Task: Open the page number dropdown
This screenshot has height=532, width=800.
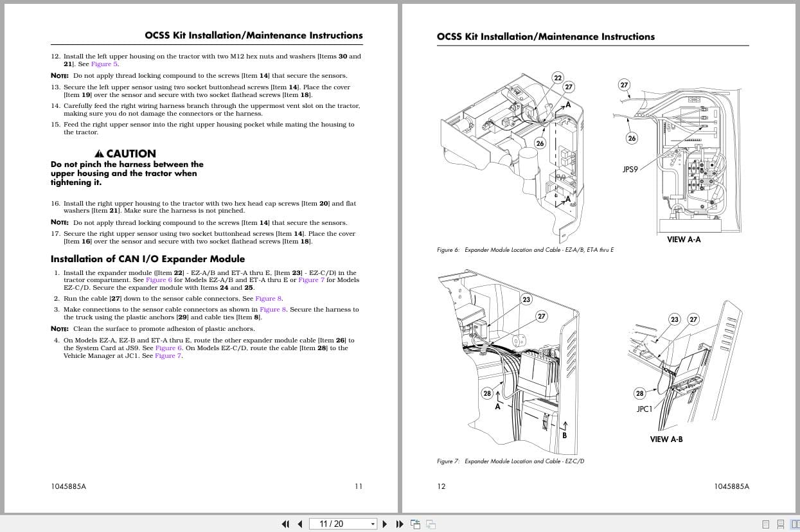Action: (373, 524)
